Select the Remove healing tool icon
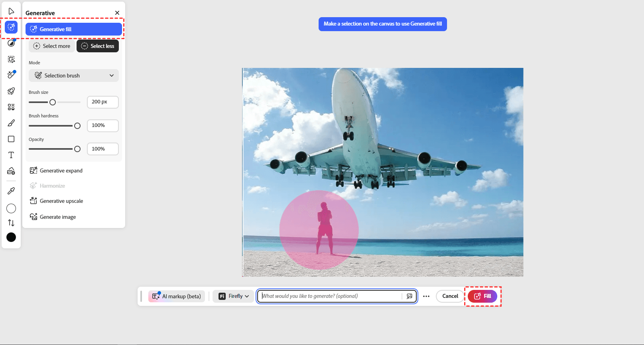644x345 pixels. 11,75
